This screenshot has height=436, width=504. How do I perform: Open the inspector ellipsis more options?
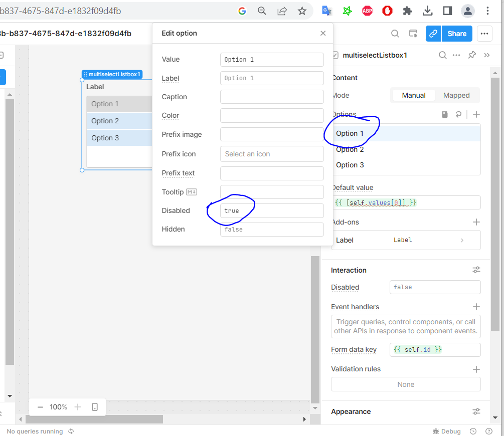(x=456, y=55)
